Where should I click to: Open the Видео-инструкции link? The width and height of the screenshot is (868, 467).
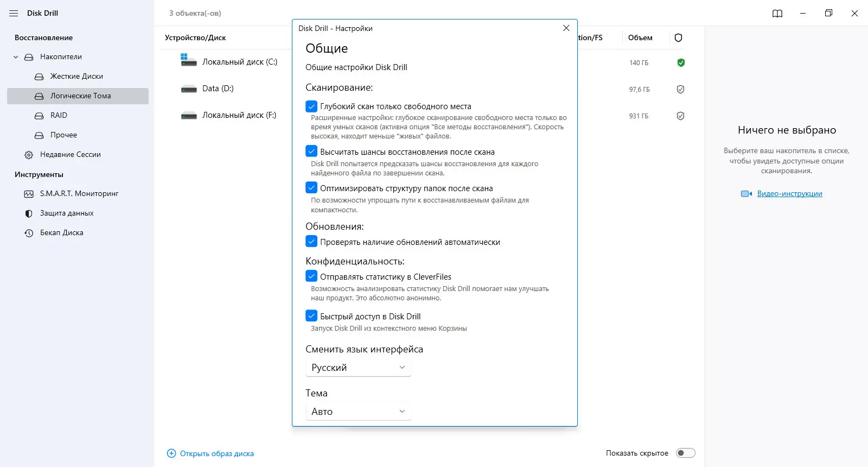point(790,194)
